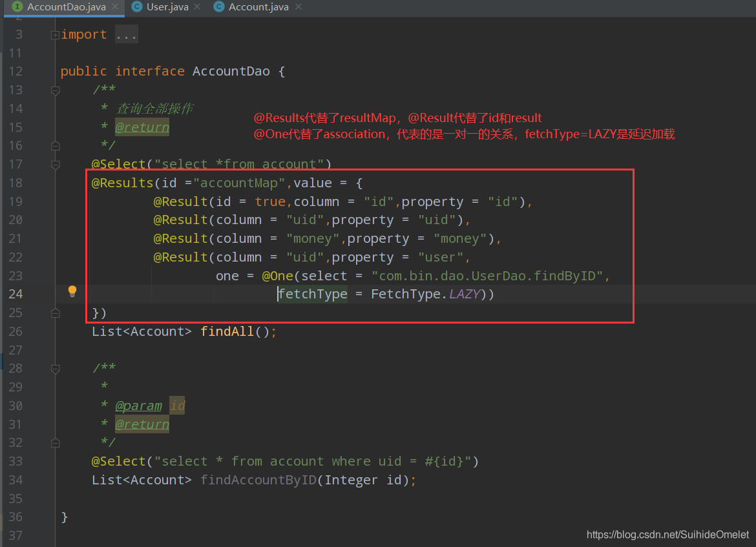The height and width of the screenshot is (547, 756).
Task: Open the User.java editor tab
Action: (167, 7)
